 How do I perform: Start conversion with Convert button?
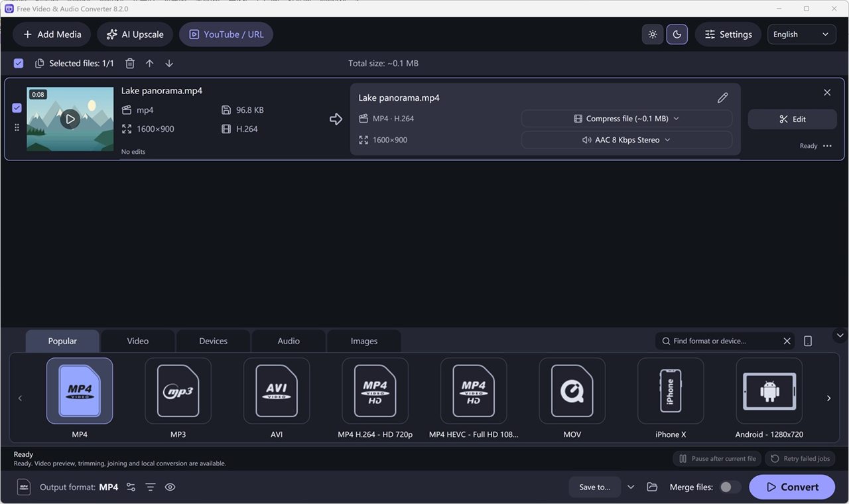792,487
